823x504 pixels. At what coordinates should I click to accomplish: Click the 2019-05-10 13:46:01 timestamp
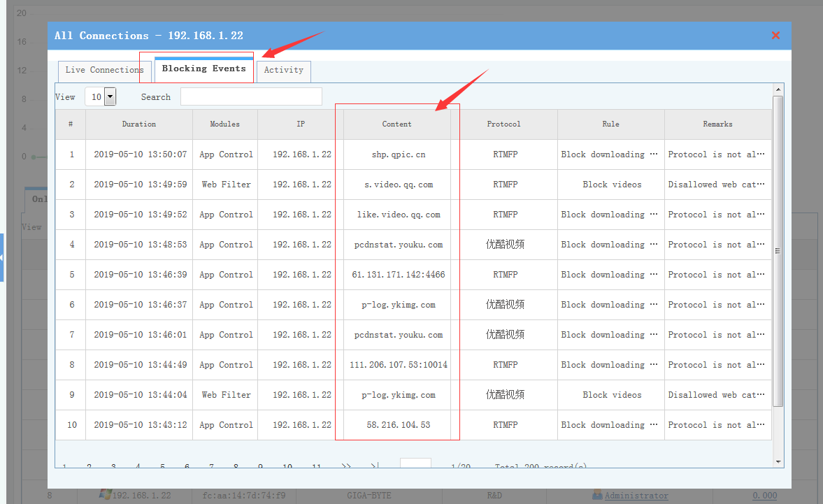click(x=140, y=335)
